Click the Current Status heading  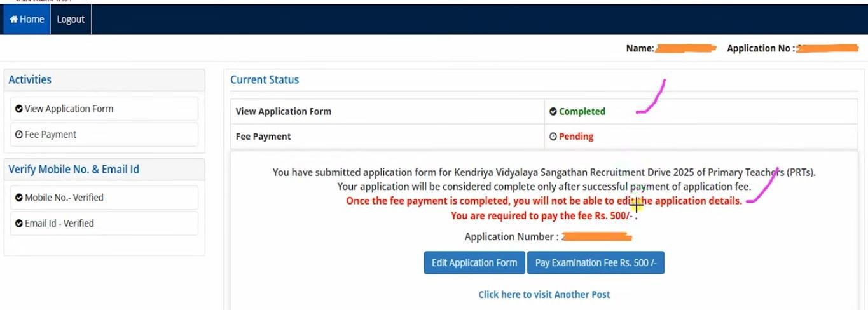click(x=265, y=80)
